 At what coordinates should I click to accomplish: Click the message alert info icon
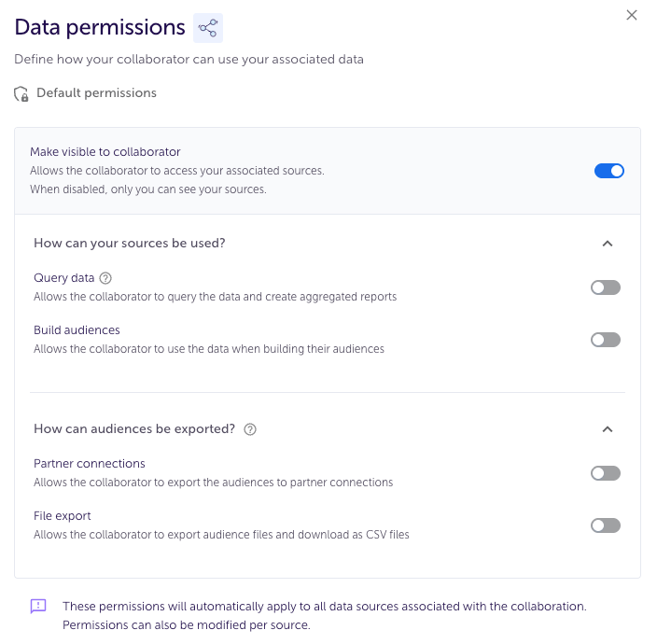coord(38,607)
